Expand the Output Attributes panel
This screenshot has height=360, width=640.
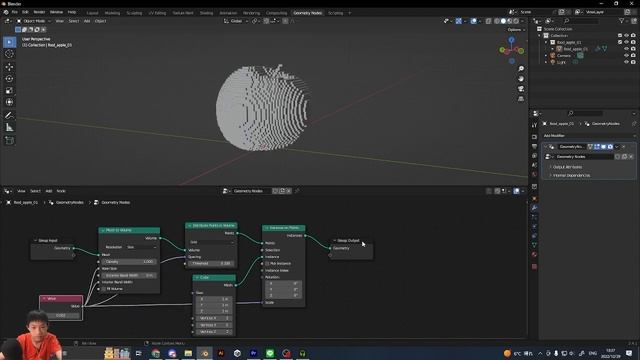click(567, 167)
